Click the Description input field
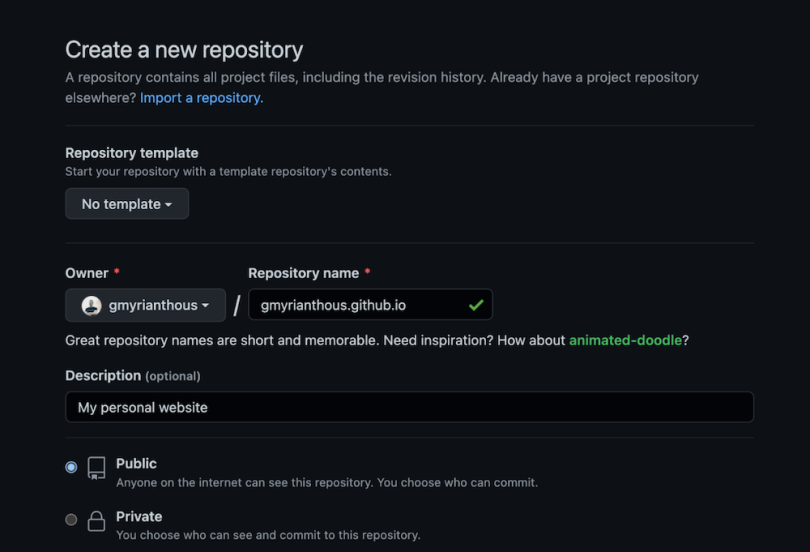The height and width of the screenshot is (552, 810). 410,407
